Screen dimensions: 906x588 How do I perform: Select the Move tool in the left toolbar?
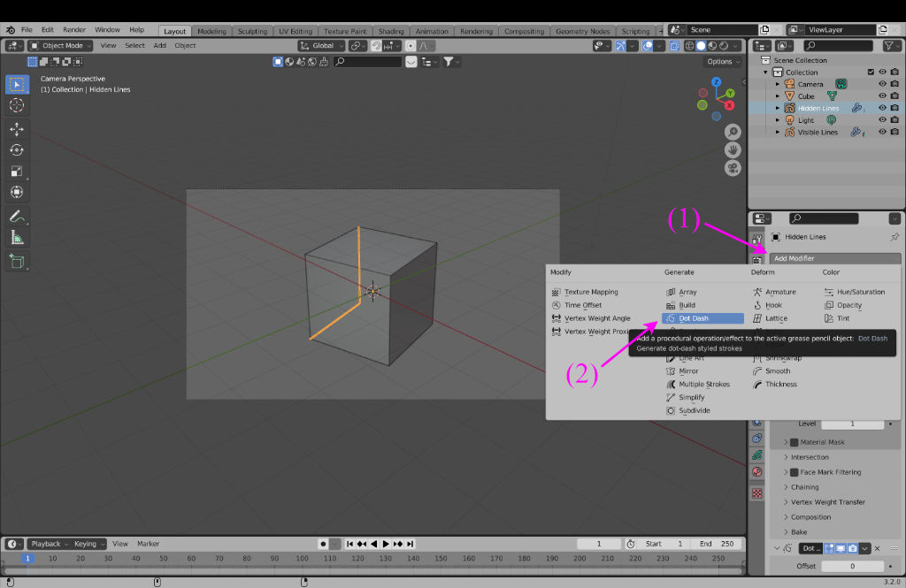pyautogui.click(x=16, y=128)
